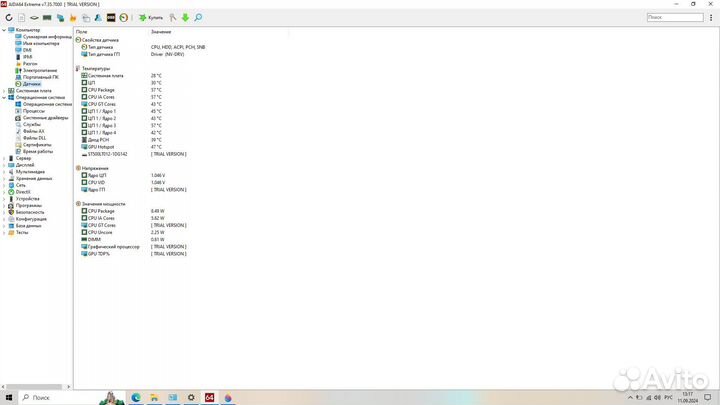This screenshot has height=405, width=720.
Task: Open the DMI tree item
Action: [x=27, y=50]
